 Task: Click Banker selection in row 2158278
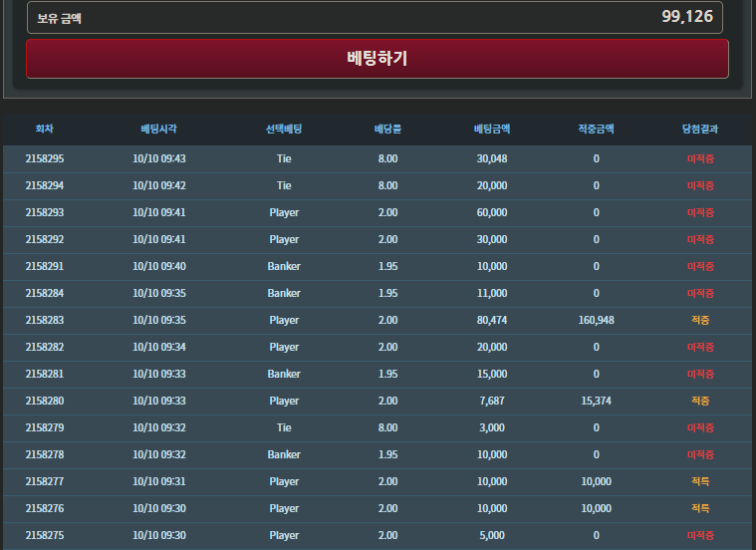point(284,454)
